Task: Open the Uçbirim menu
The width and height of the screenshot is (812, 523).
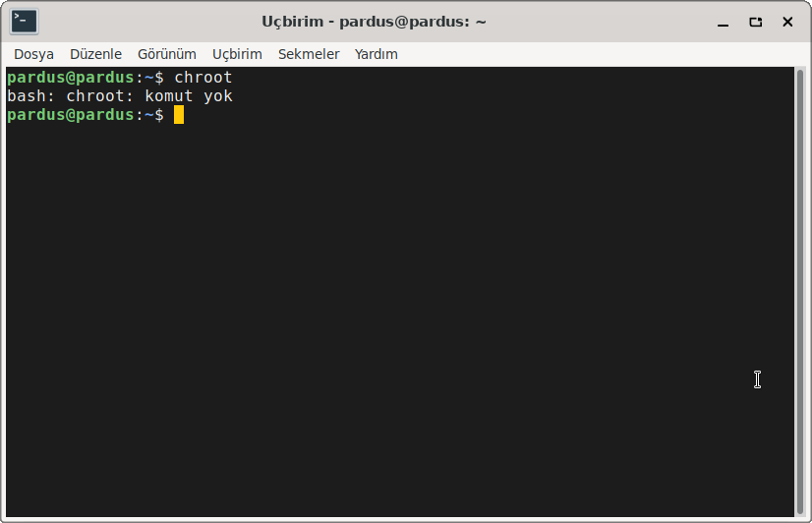Action: pos(237,54)
